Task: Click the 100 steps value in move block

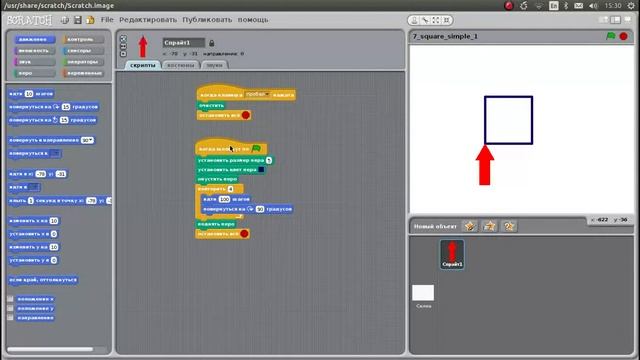Action: (x=224, y=199)
